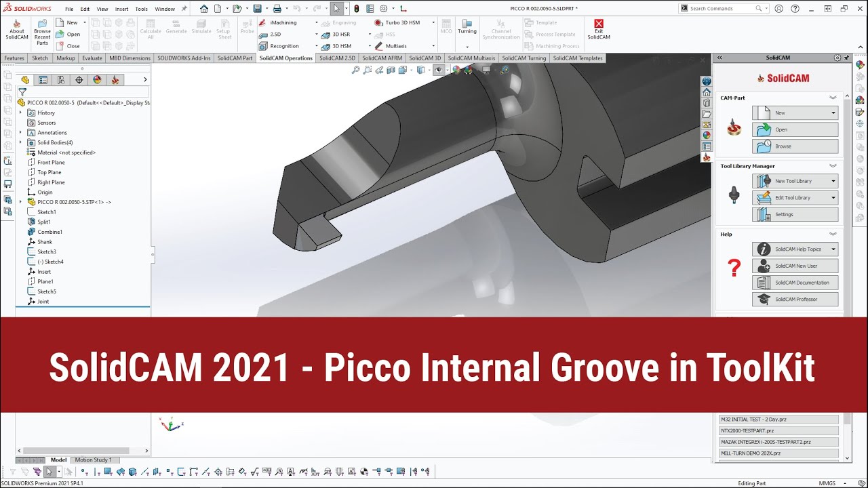Expand the History tree node
Image resolution: width=868 pixels, height=488 pixels.
[20, 113]
